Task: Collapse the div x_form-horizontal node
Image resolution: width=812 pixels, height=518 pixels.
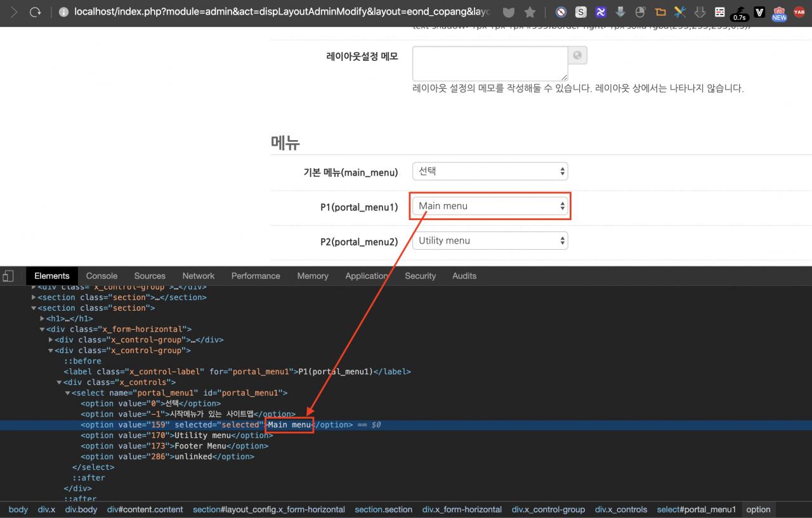Action: tap(42, 329)
